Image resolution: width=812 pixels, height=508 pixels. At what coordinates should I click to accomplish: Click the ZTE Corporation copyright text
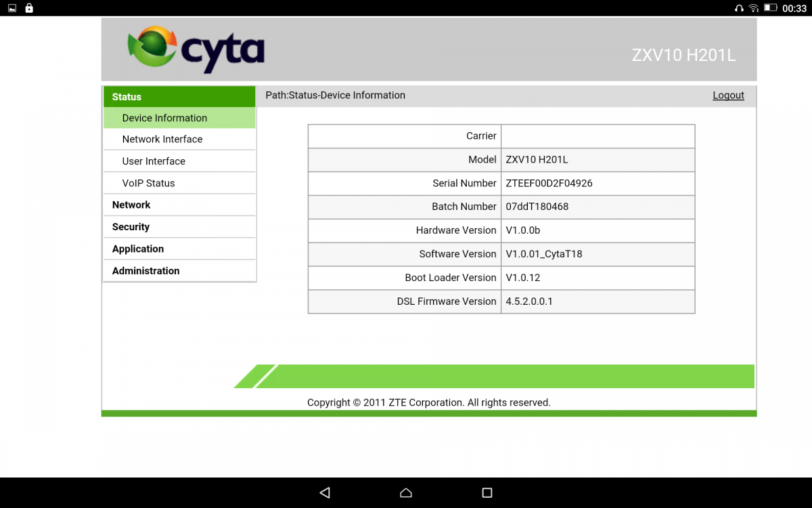coord(429,402)
